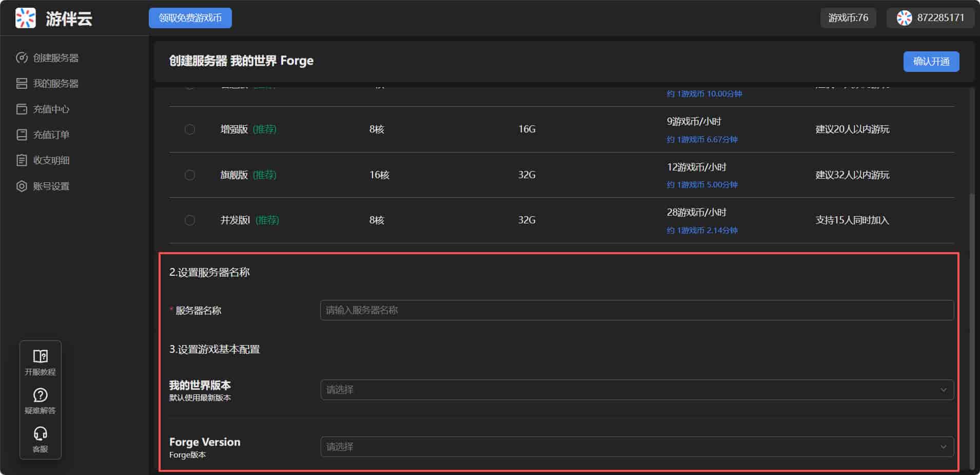The image size is (980, 475).
Task: Open 收支明细 in the sidebar
Action: pyautogui.click(x=51, y=160)
